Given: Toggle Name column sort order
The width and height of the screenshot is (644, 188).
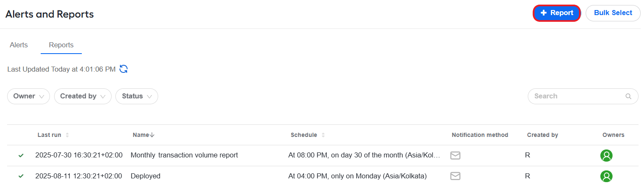Looking at the screenshot, I should (143, 135).
